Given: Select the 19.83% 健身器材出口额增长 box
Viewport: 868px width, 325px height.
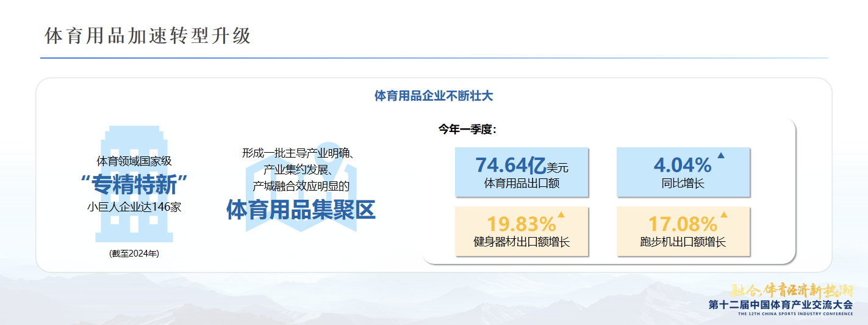Looking at the screenshot, I should pyautogui.click(x=522, y=232).
